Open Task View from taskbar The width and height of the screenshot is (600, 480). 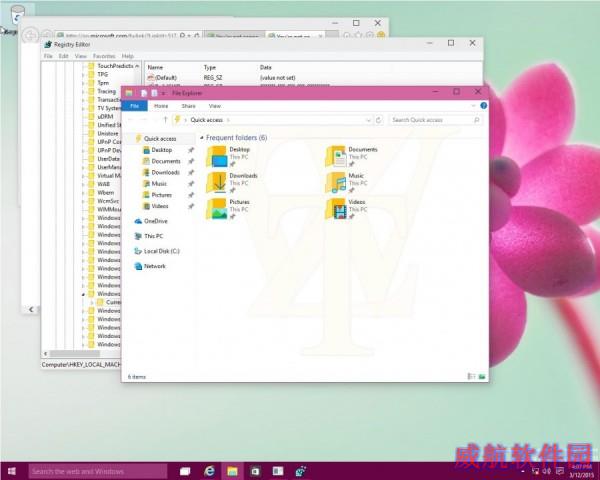coord(185,472)
